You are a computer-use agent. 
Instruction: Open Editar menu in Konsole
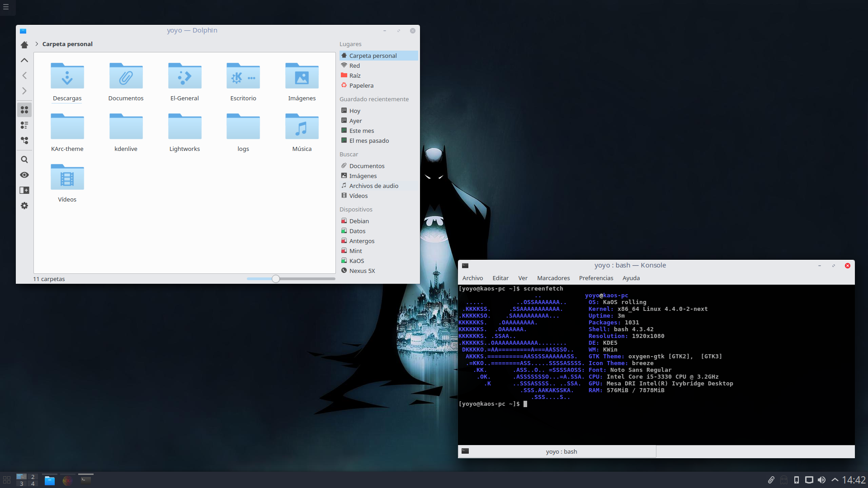(500, 278)
